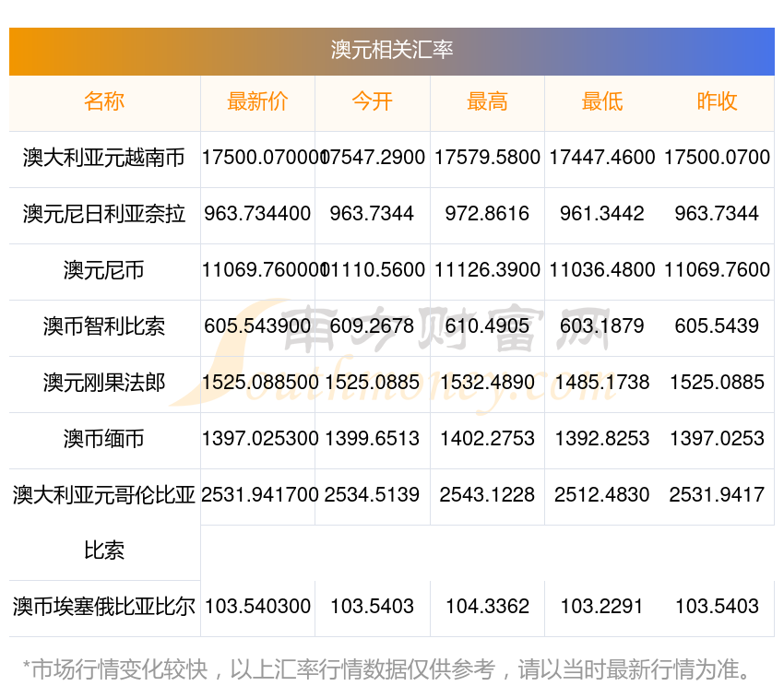The width and height of the screenshot is (784, 698).
Task: Click the highest price value 17579.5800
Action: [x=487, y=158]
